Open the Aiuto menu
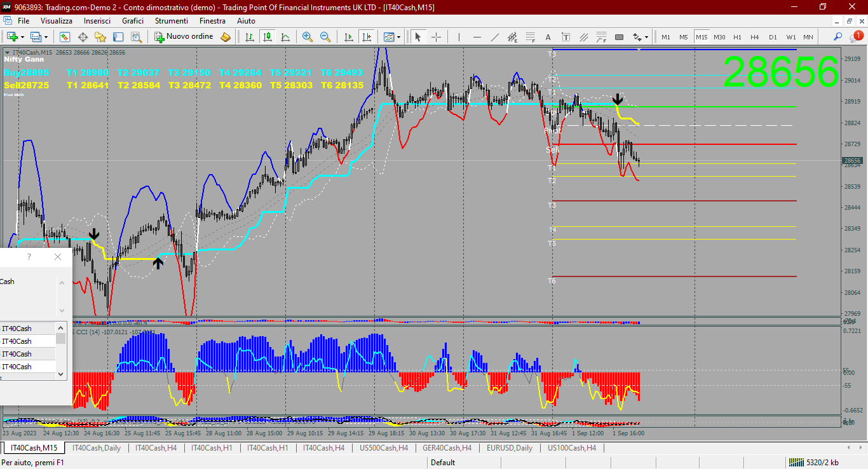Screen dimensions: 868x469 246,21
